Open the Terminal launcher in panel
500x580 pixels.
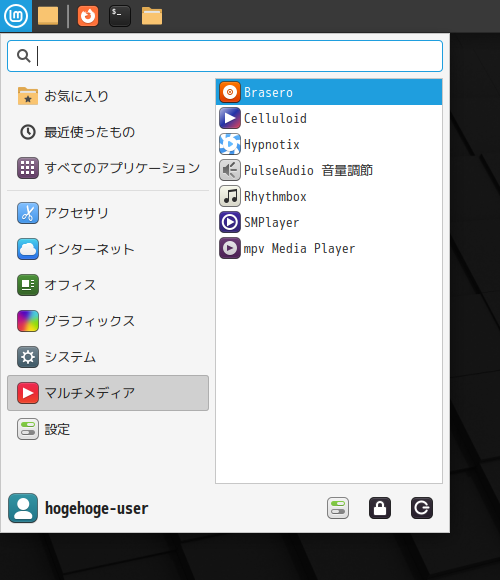pyautogui.click(x=120, y=16)
